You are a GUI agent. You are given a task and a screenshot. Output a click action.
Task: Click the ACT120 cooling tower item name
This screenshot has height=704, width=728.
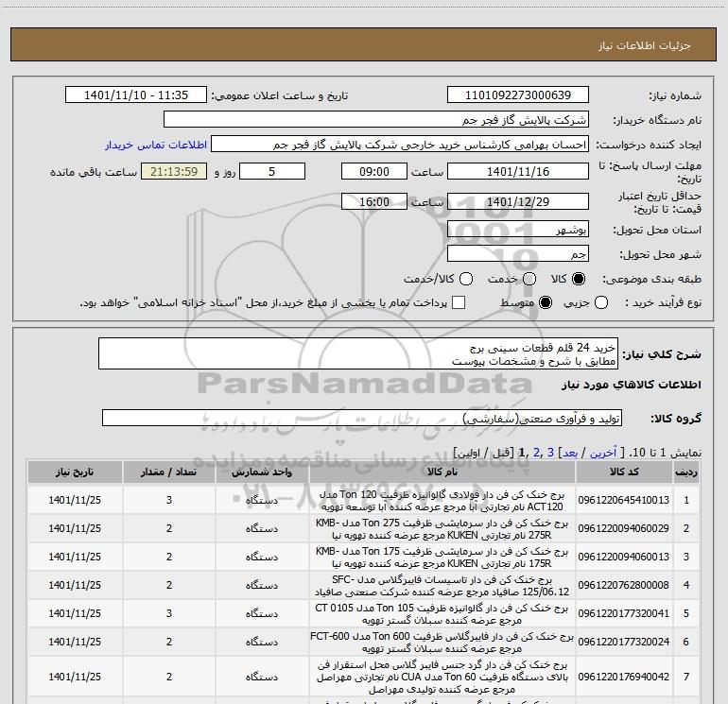(x=442, y=501)
